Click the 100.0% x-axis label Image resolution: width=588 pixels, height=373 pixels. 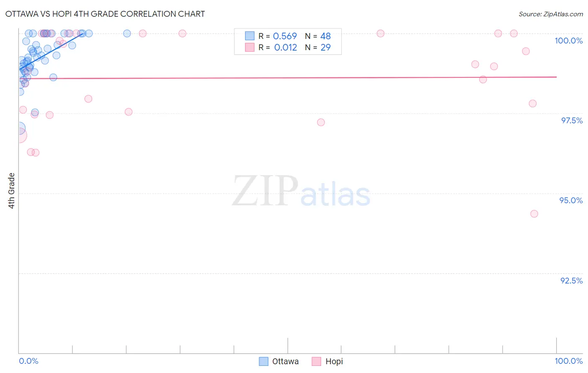click(x=569, y=361)
